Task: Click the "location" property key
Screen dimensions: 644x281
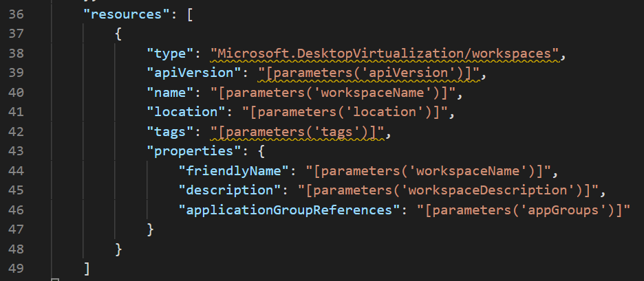Action: pyautogui.click(x=187, y=112)
